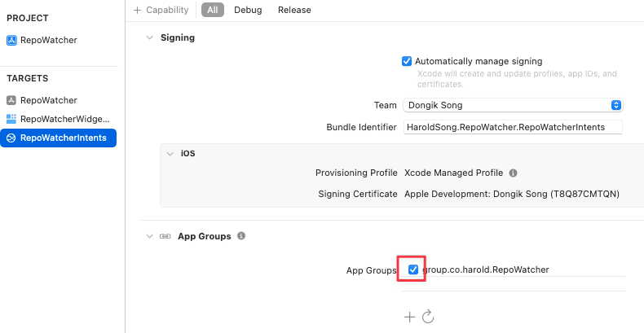Screen dimensions: 644x333
Task: Switch to the Debug tab
Action: tap(248, 10)
